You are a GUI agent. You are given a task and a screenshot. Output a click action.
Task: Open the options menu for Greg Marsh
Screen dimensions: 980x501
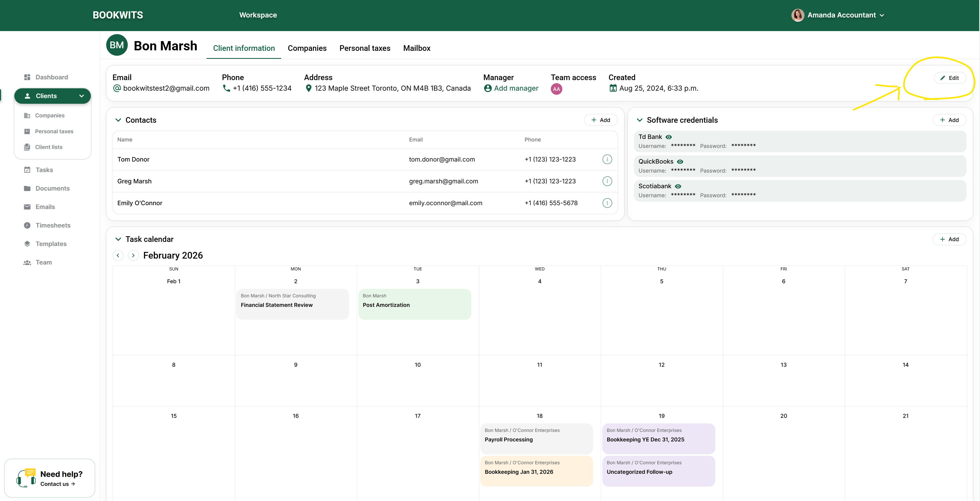[607, 181]
